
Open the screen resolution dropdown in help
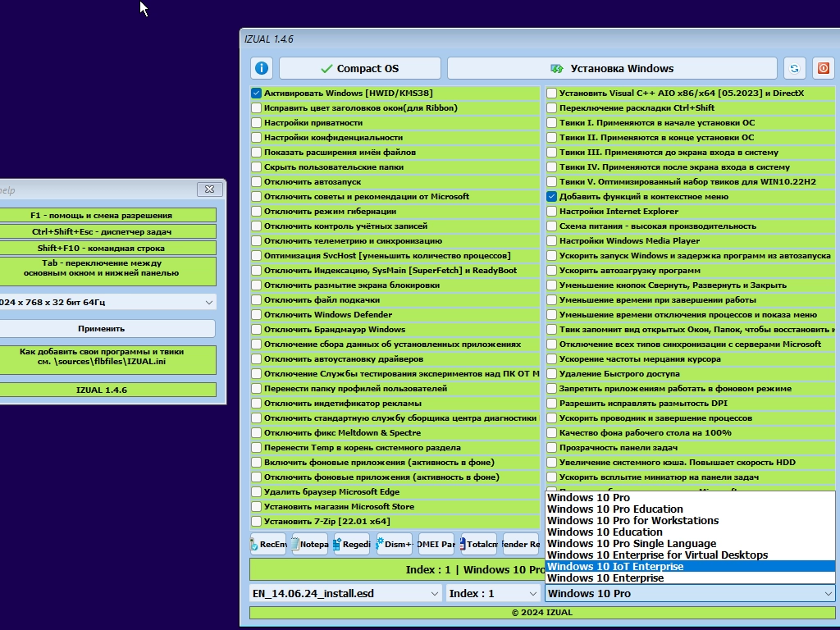pos(107,302)
